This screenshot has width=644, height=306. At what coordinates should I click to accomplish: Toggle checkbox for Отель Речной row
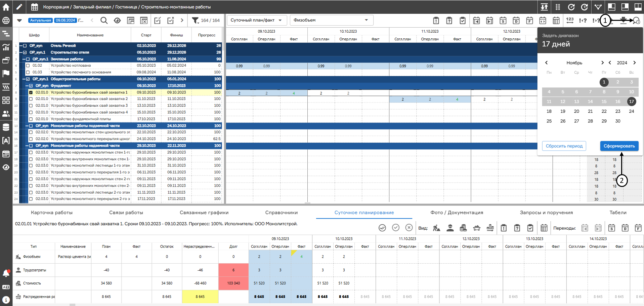[25, 46]
